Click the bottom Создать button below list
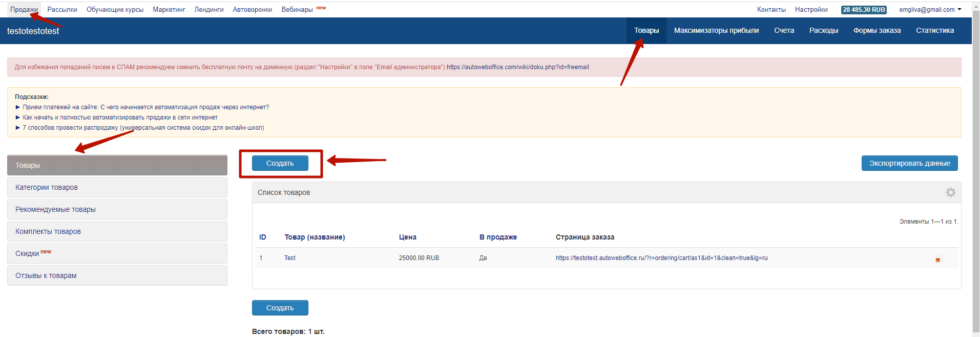The width and height of the screenshot is (980, 337). click(280, 308)
